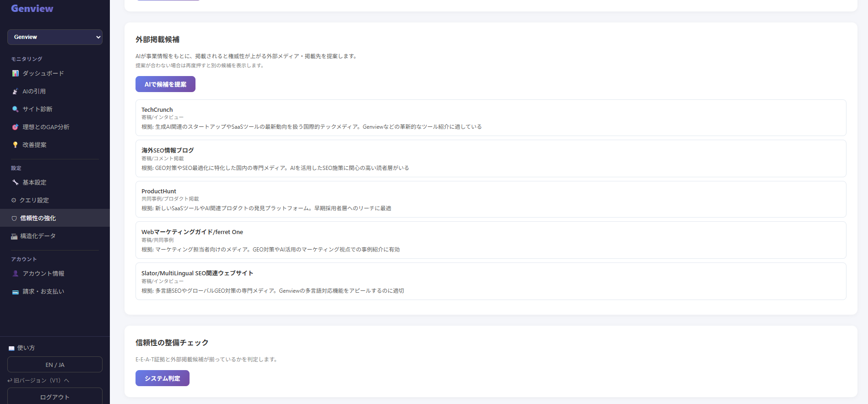Viewport: 868px width, 404px height.
Task: Click the AIで候補を提案 button
Action: pos(165,84)
